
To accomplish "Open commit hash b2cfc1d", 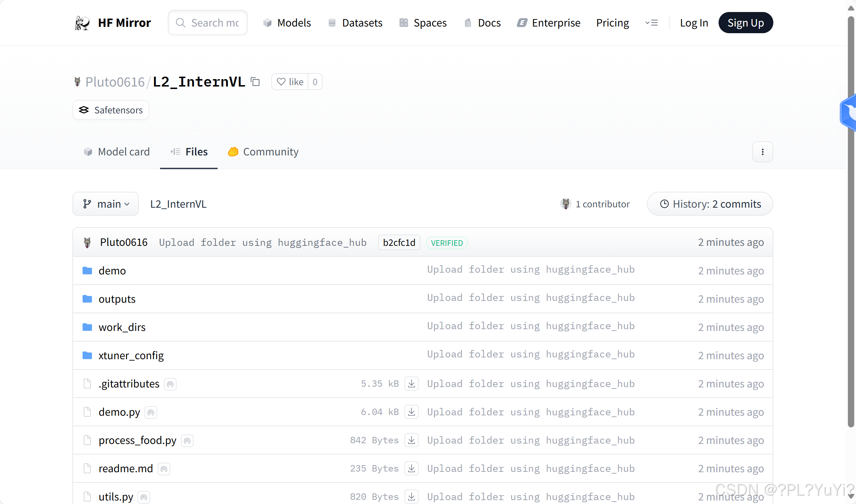I will click(399, 243).
